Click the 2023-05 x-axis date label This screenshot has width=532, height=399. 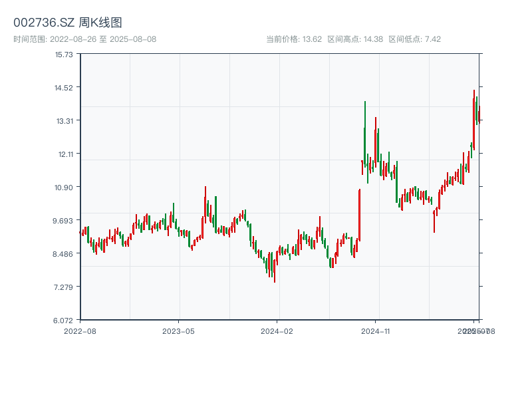point(178,331)
